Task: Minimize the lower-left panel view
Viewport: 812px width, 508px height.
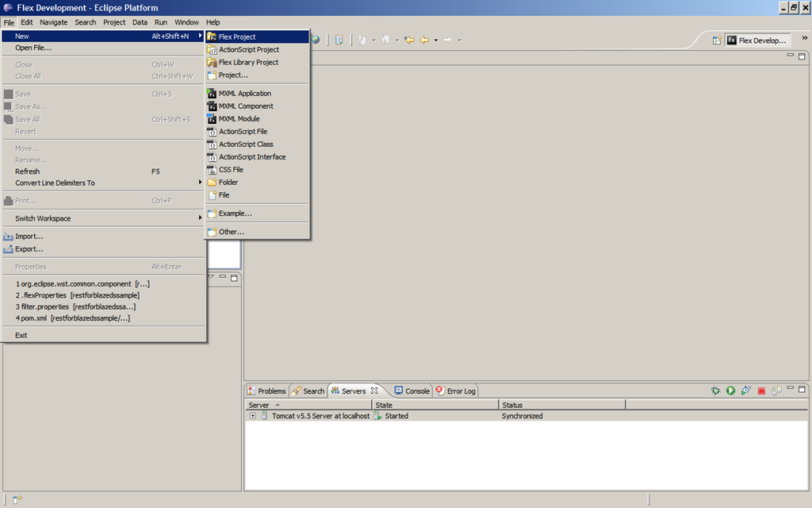Action: click(x=223, y=277)
